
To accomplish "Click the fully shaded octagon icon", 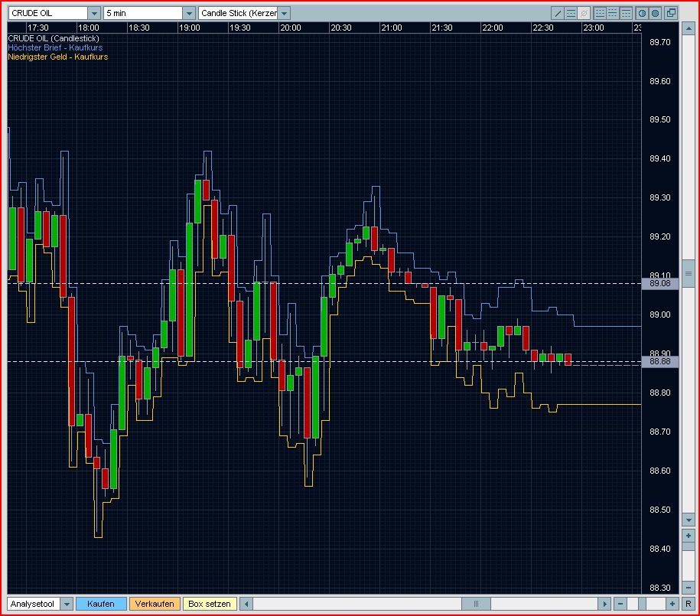I will click(655, 13).
